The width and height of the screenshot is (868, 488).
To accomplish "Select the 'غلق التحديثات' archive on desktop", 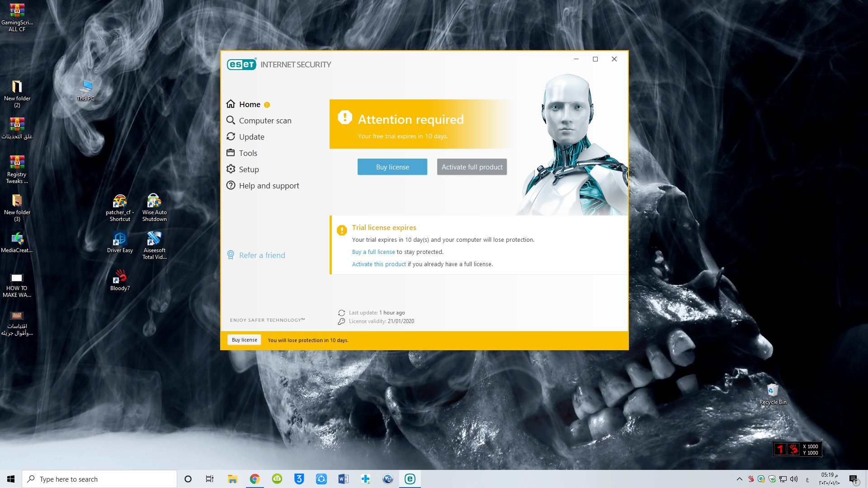I will point(17,129).
